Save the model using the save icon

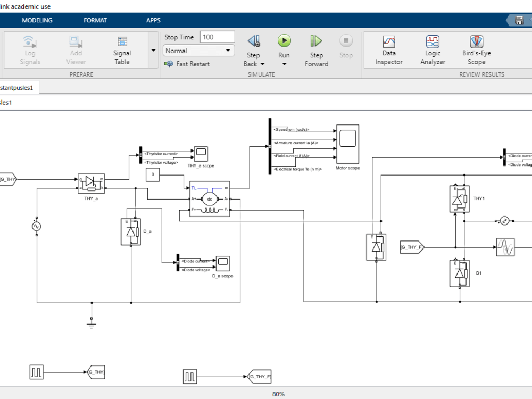(x=520, y=20)
